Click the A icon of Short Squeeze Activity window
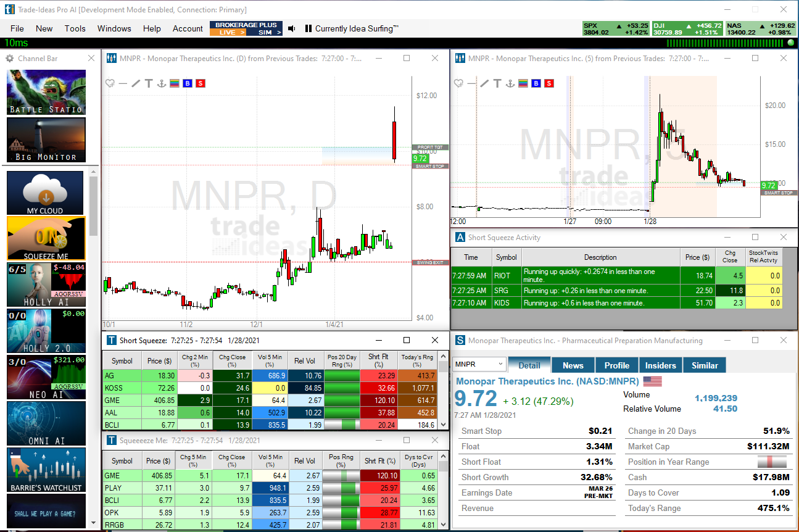Viewport: 799px width, 532px height. 460,237
